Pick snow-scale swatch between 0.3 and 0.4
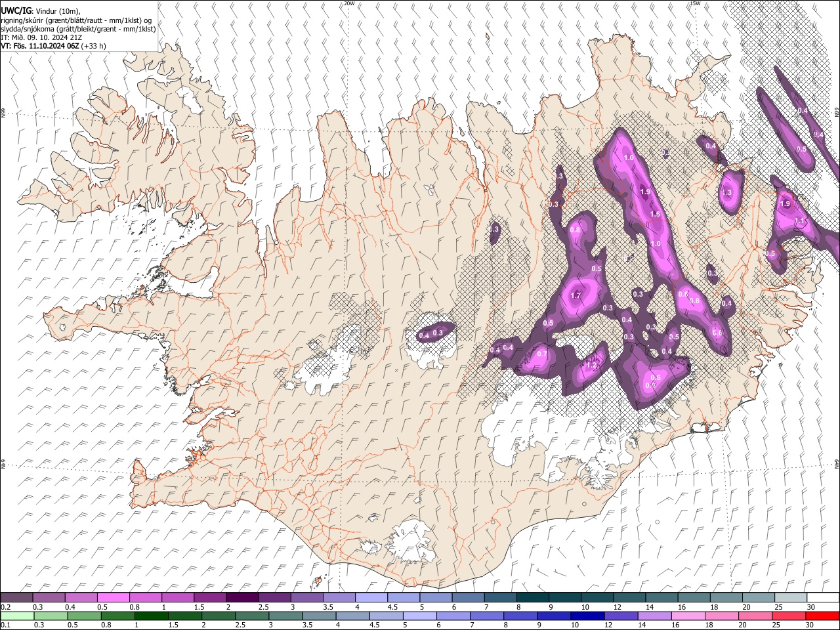840x630 pixels. (49, 598)
